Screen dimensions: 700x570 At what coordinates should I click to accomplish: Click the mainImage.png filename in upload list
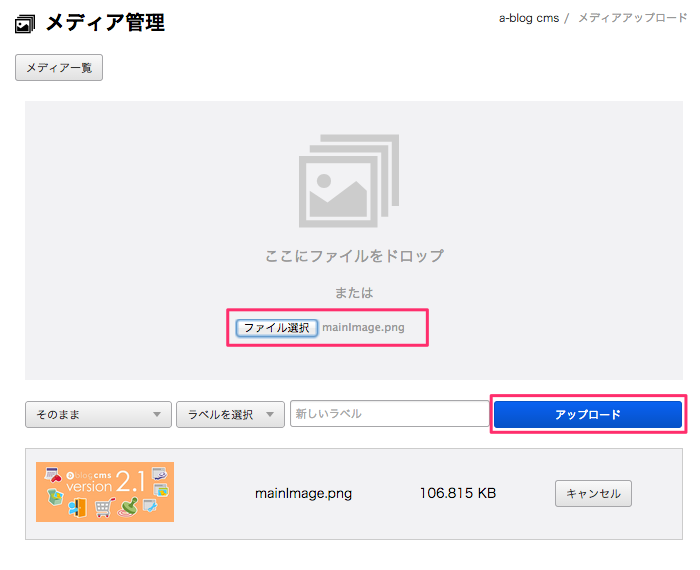304,493
